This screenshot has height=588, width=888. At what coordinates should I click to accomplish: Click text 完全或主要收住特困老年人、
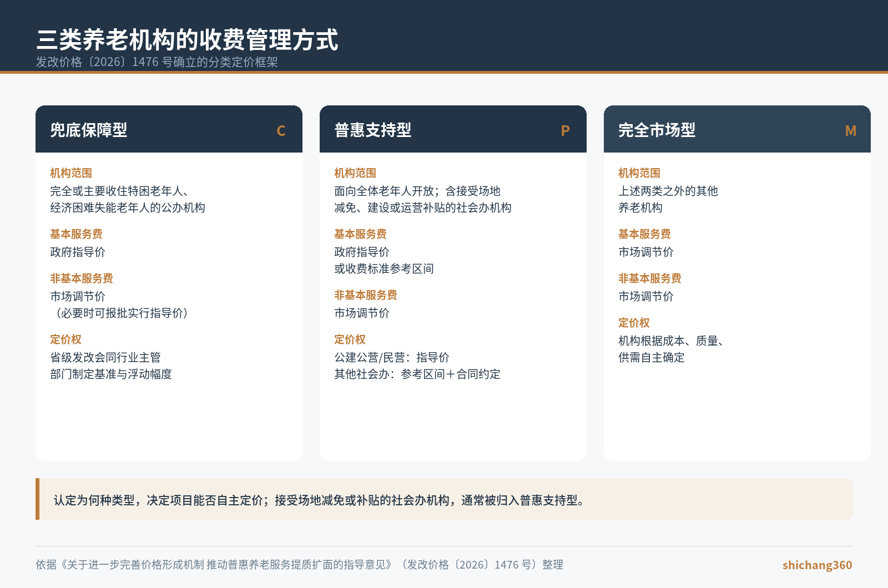(119, 191)
